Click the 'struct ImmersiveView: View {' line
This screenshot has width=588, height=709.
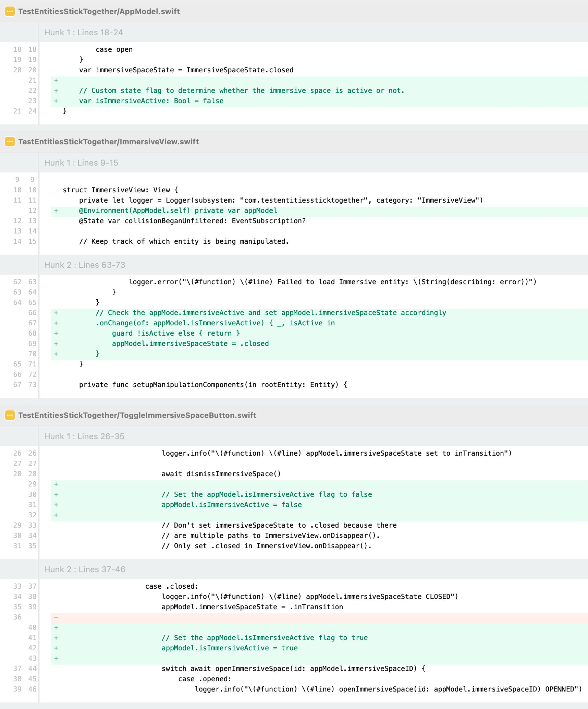coord(120,190)
